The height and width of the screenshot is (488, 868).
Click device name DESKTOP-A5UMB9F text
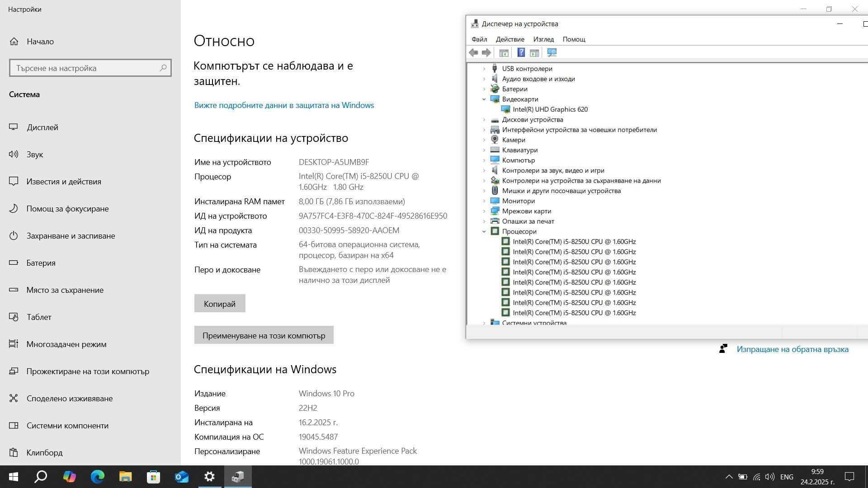[334, 162]
